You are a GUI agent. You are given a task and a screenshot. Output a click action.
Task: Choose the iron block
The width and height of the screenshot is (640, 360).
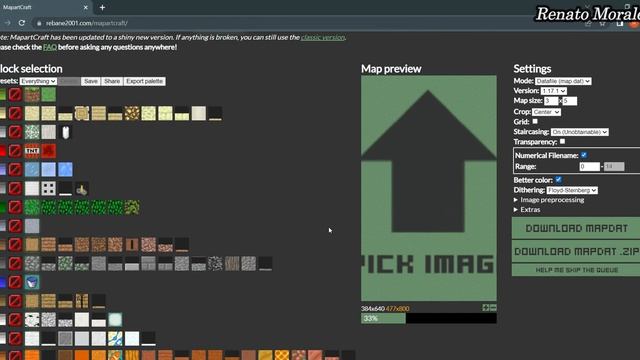(x=32, y=189)
